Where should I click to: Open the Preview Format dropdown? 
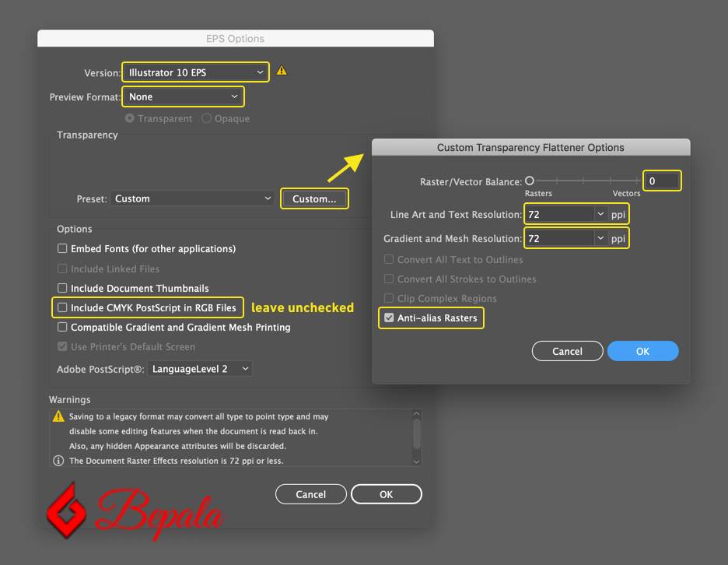pos(183,97)
